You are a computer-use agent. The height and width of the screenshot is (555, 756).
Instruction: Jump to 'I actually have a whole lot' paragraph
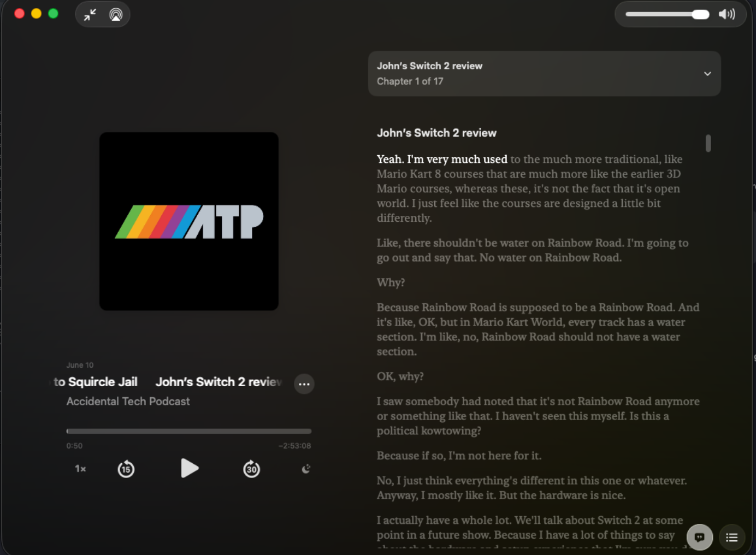click(530, 533)
